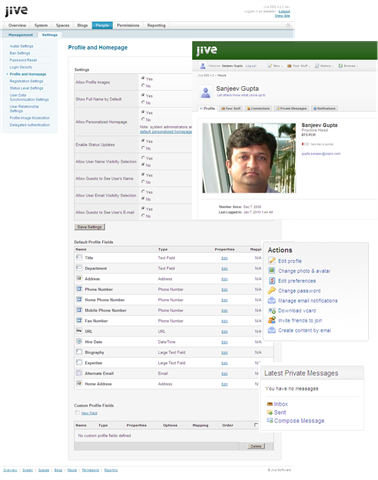The image size is (378, 480).
Task: Click the Phone Number field type icon
Action: click(x=79, y=289)
